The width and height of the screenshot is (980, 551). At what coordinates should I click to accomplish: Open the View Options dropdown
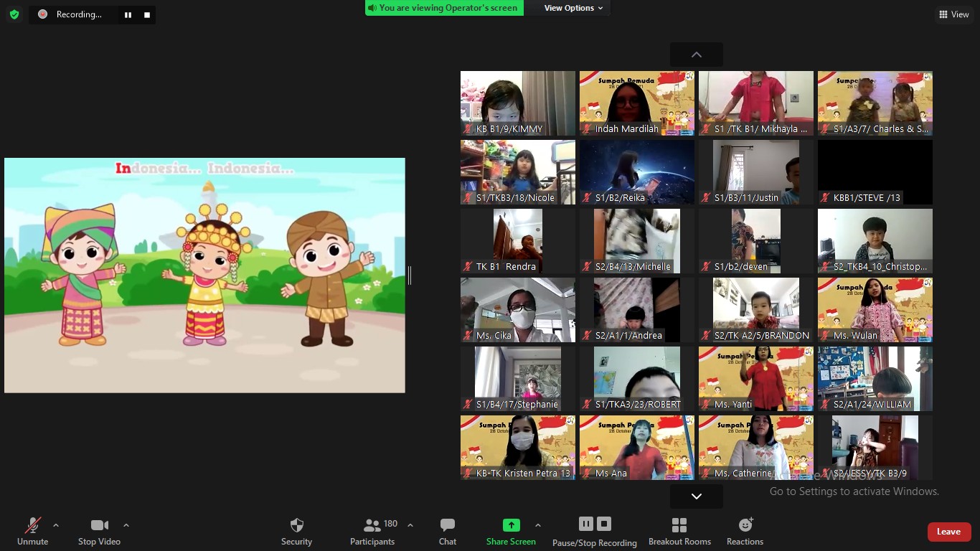click(x=573, y=8)
